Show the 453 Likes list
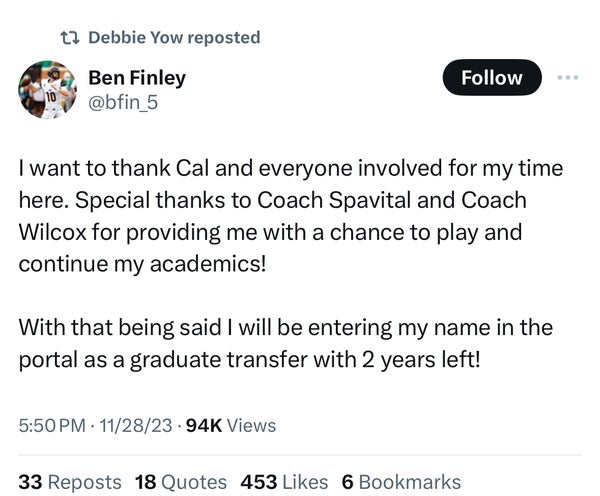Screen dimensions: 600x496 click(x=284, y=481)
